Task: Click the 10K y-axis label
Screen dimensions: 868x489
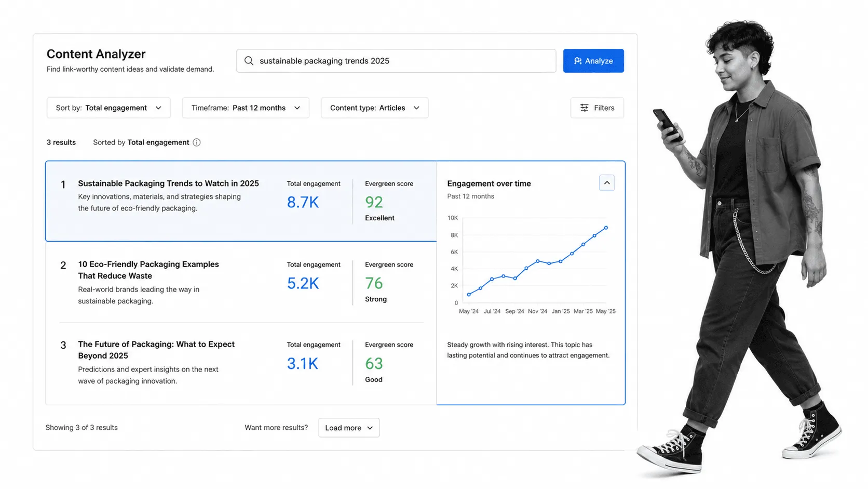Action: [453, 218]
